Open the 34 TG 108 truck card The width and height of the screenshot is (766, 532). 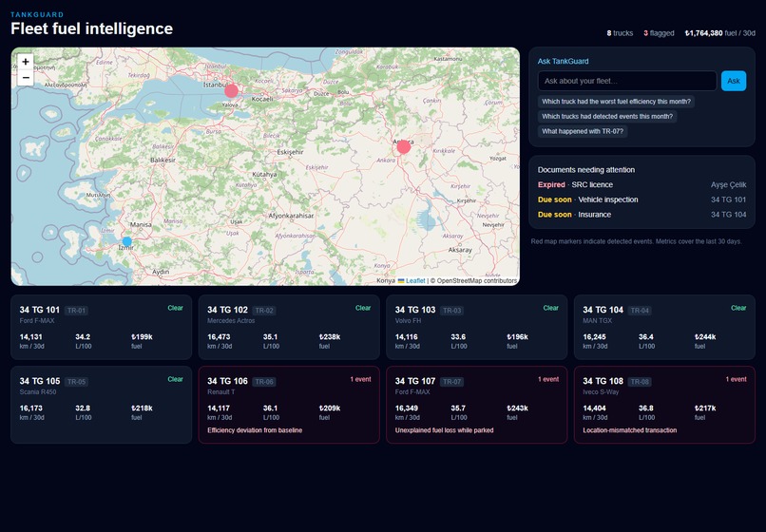(664, 405)
